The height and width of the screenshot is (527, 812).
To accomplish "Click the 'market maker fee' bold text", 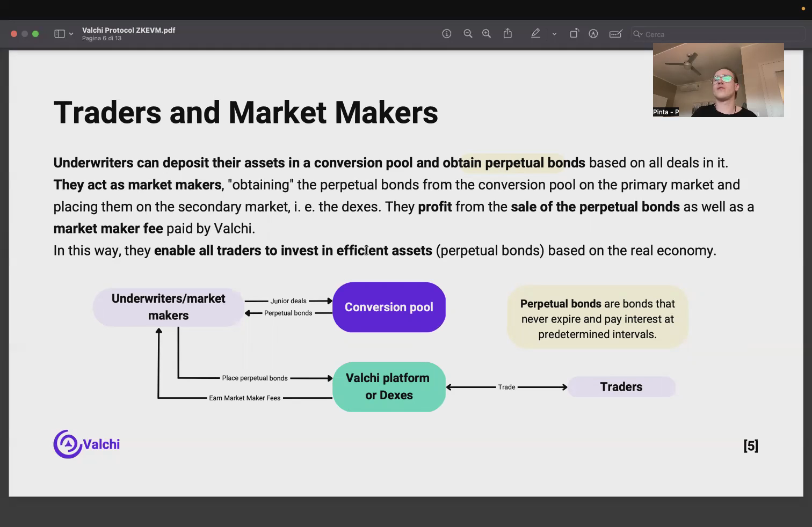I will (108, 229).
